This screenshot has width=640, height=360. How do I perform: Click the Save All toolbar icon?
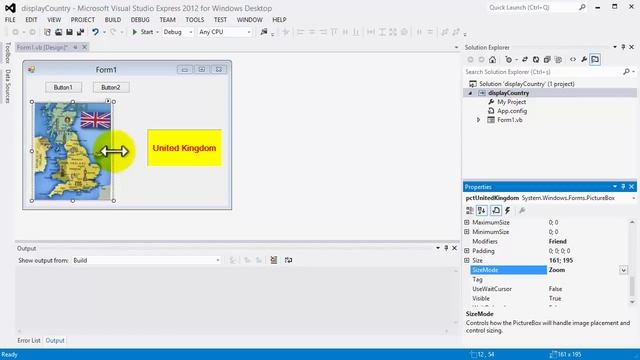(x=80, y=32)
